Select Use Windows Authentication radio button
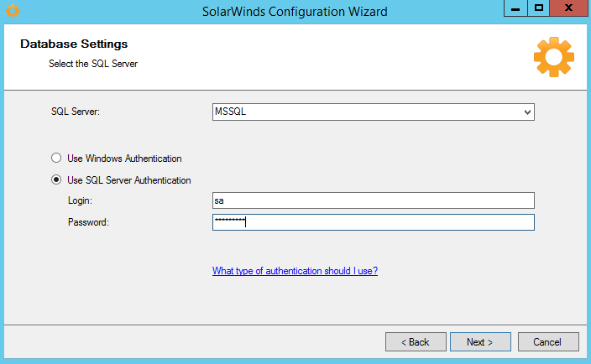The height and width of the screenshot is (364, 591). [56, 159]
